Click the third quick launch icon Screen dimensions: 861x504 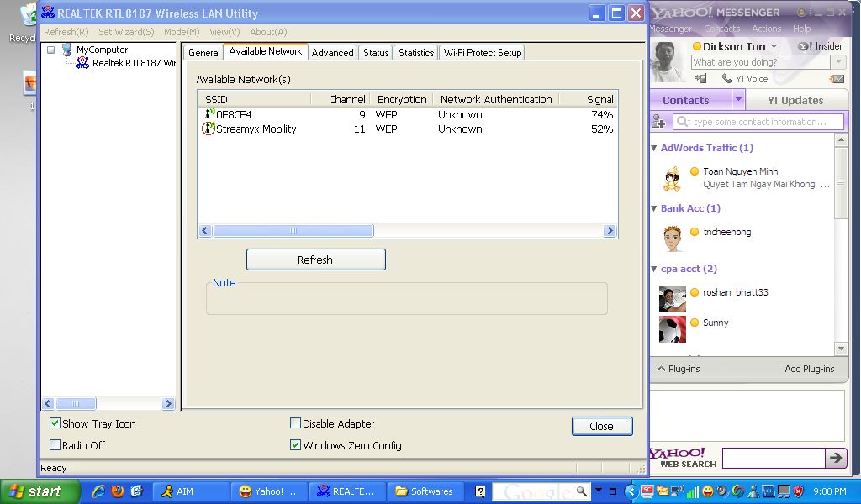[x=137, y=491]
